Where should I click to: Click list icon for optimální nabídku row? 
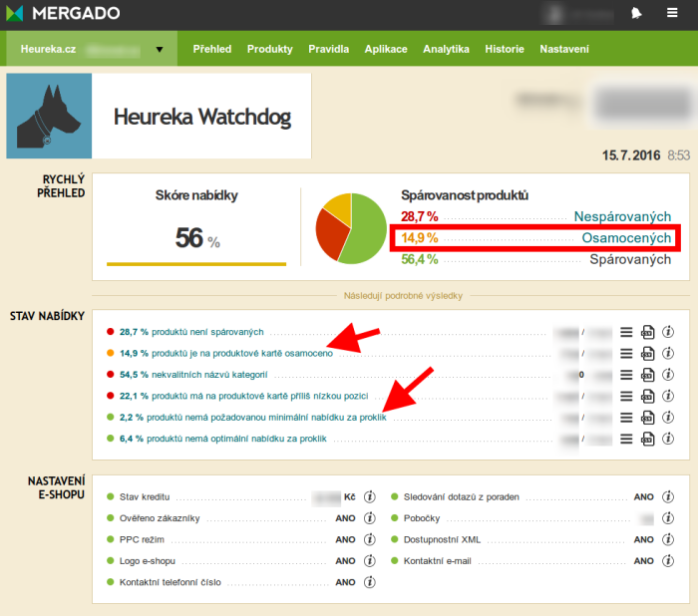point(626,439)
